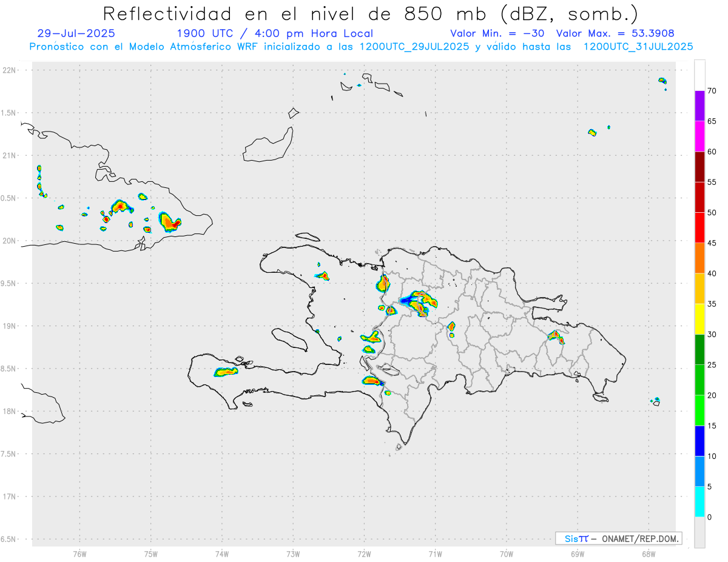Click the cyan 0–5 dBZ colorbar segment
Image resolution: width=728 pixels, height=562 pixels.
[699, 502]
